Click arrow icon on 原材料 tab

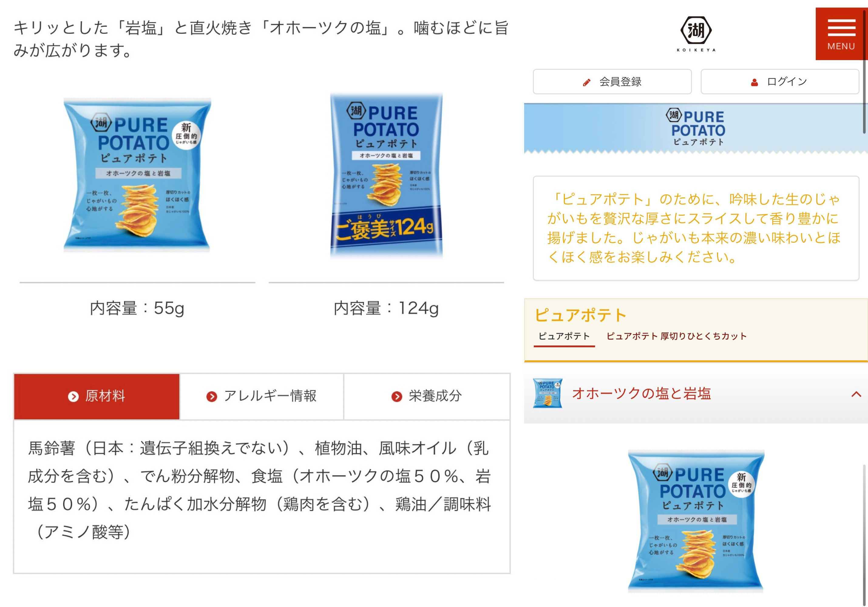[x=73, y=396]
